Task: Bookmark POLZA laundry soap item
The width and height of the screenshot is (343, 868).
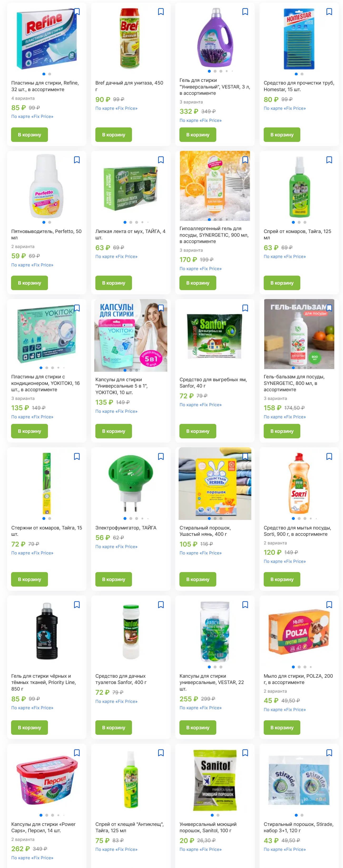Action: 329,604
